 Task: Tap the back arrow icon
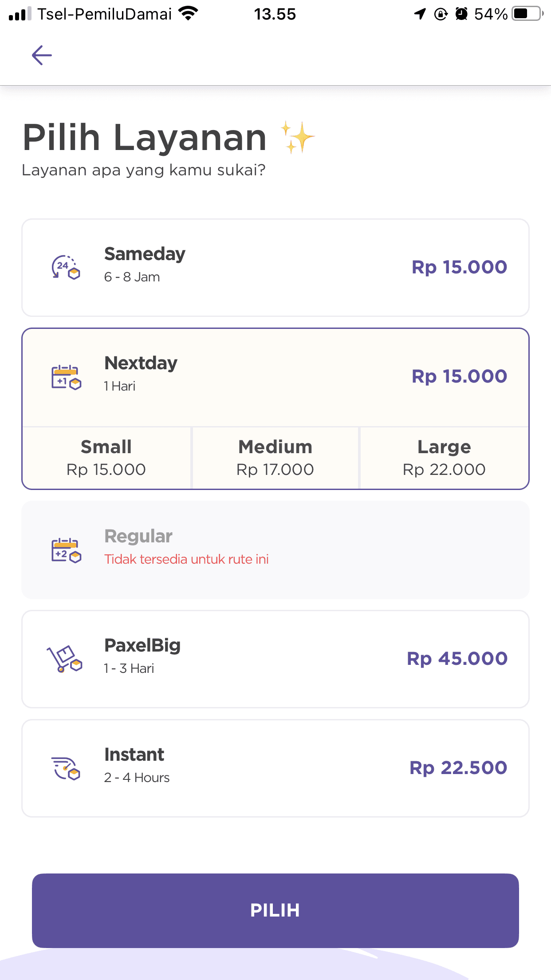tap(42, 55)
